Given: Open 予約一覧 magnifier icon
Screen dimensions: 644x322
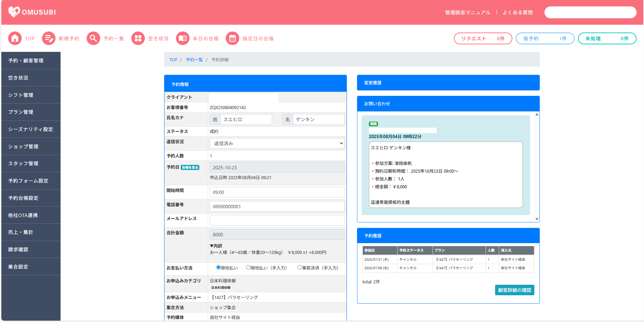Looking at the screenshot, I should tap(93, 39).
